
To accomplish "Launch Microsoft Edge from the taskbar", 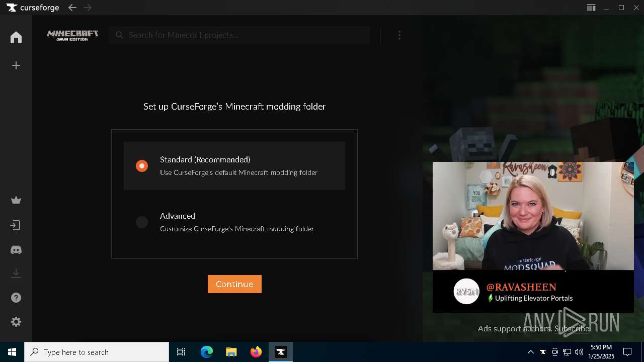I will click(207, 352).
